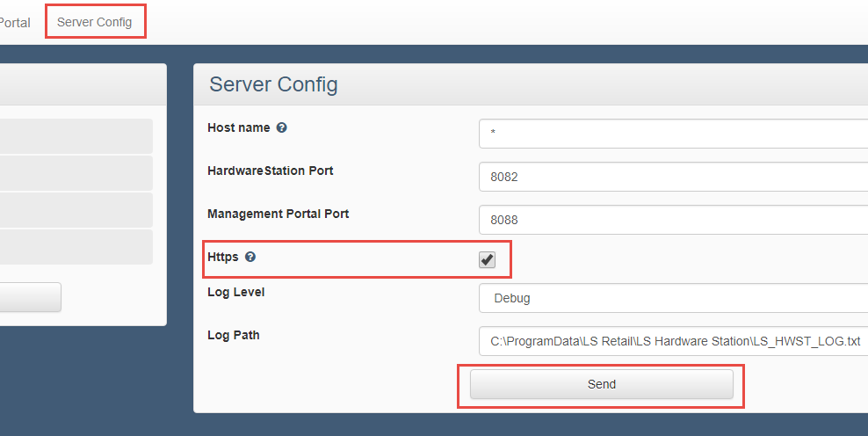The width and height of the screenshot is (868, 436).
Task: Open the Log Level dropdown showing Debug
Action: coord(673,298)
